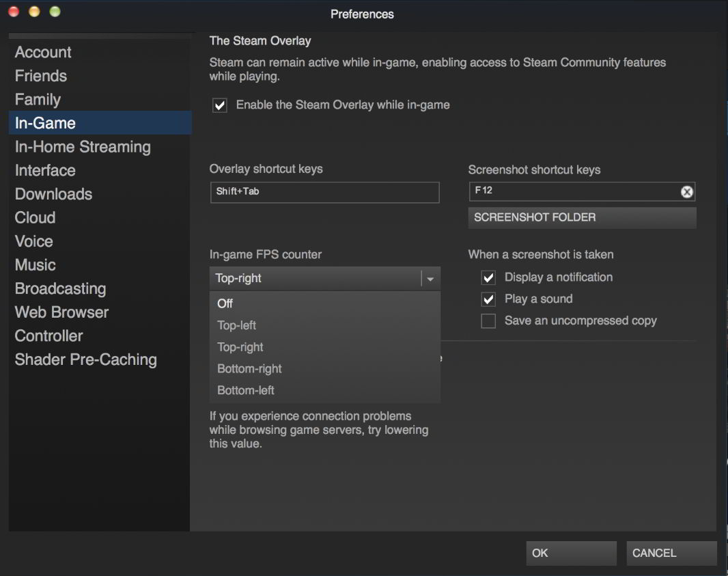Choose Bottom-left in FPS counter list

[325, 390]
